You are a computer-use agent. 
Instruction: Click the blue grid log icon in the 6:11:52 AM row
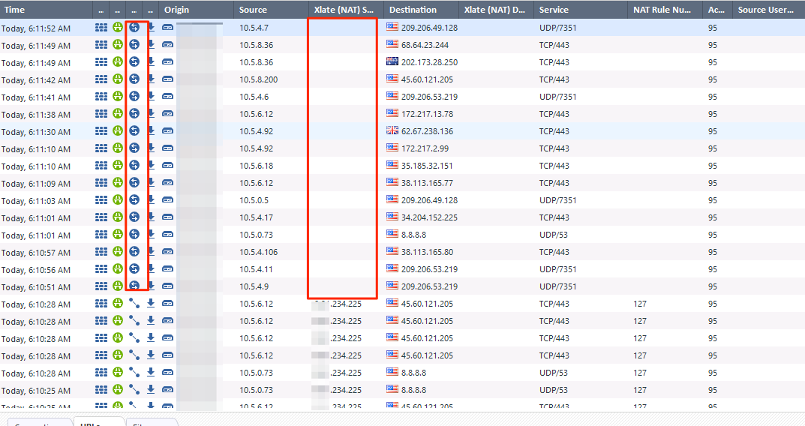pos(101,27)
